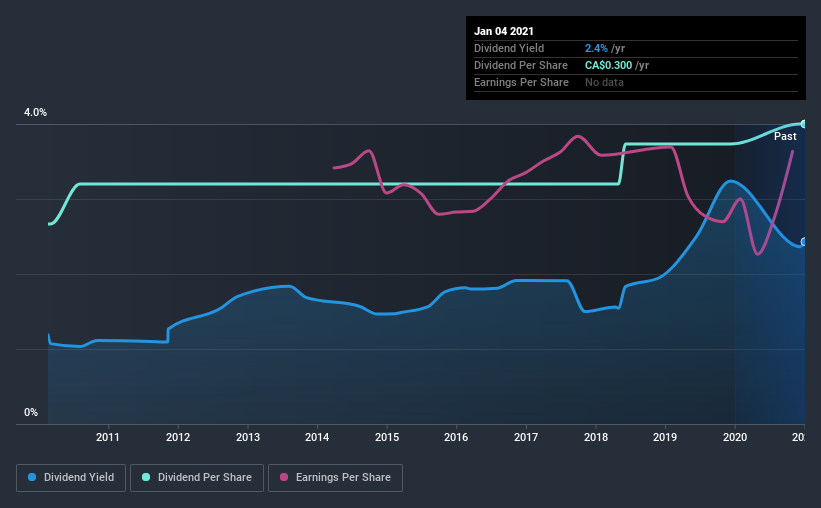Click the Jan 04 2021 tooltip date
This screenshot has width=821, height=508.
coord(504,31)
